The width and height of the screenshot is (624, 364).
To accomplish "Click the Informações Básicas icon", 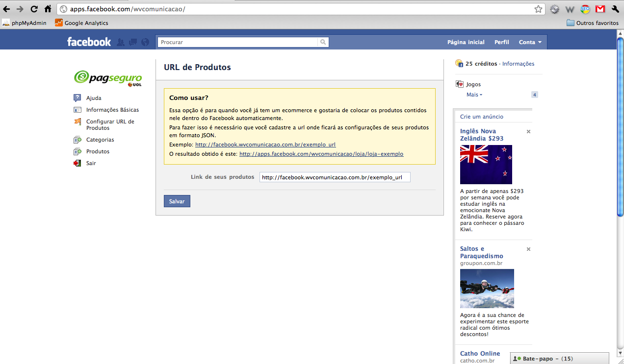I will point(78,110).
